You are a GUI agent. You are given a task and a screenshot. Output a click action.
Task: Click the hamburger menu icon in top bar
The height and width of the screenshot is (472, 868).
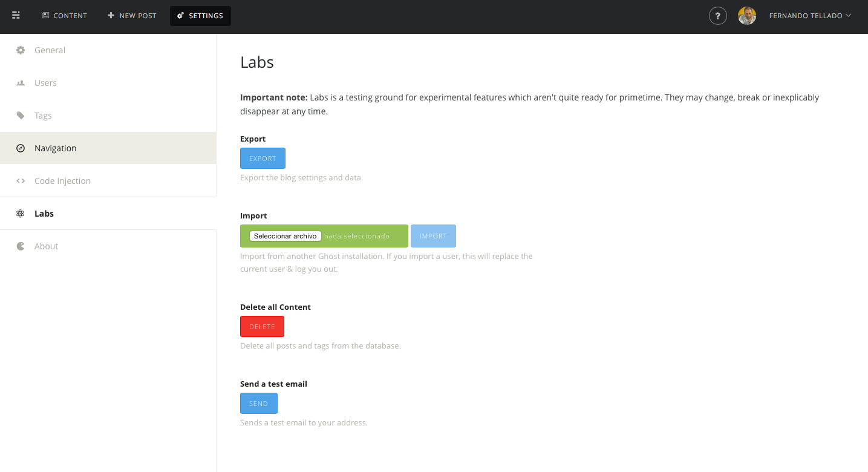click(x=16, y=16)
